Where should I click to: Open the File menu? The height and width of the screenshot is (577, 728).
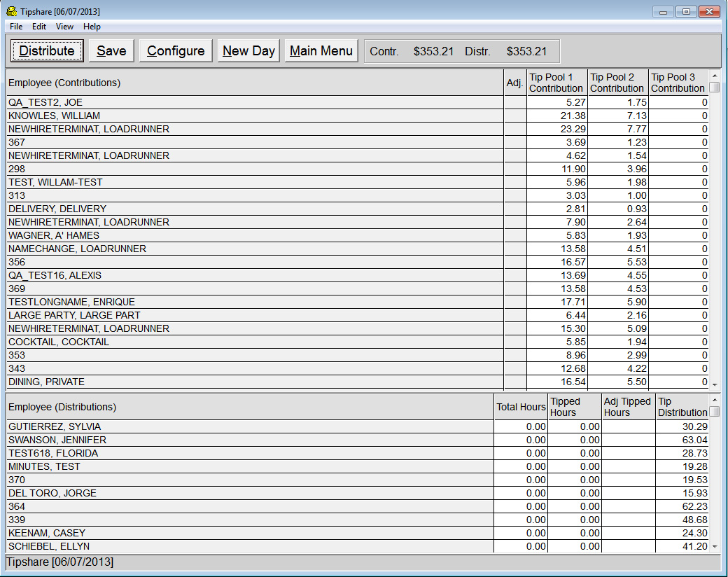coord(16,27)
